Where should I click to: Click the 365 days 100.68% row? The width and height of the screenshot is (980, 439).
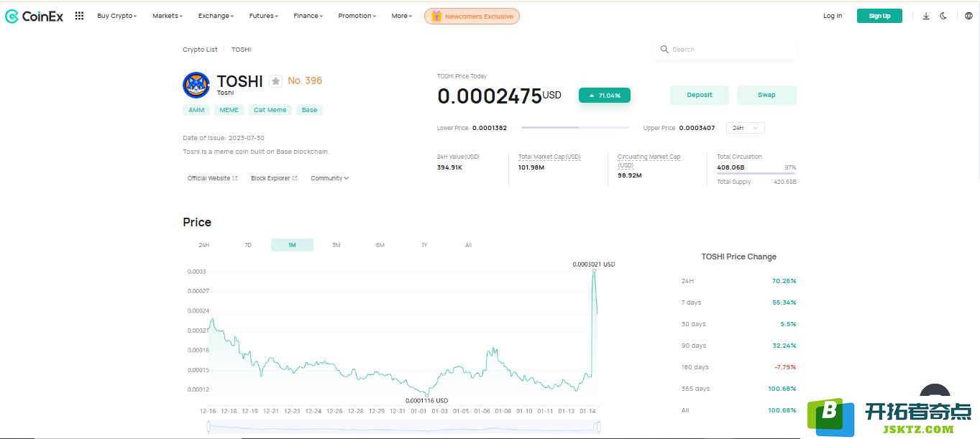click(x=738, y=389)
